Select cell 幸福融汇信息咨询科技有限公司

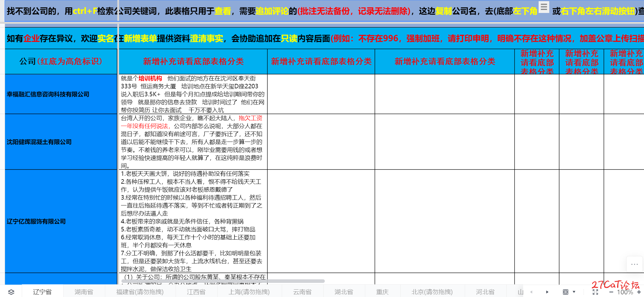[61, 94]
